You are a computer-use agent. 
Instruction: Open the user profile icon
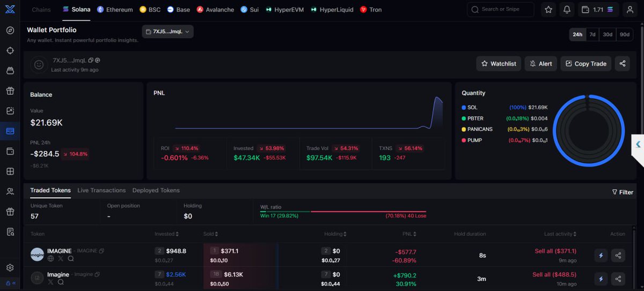pyautogui.click(x=629, y=10)
